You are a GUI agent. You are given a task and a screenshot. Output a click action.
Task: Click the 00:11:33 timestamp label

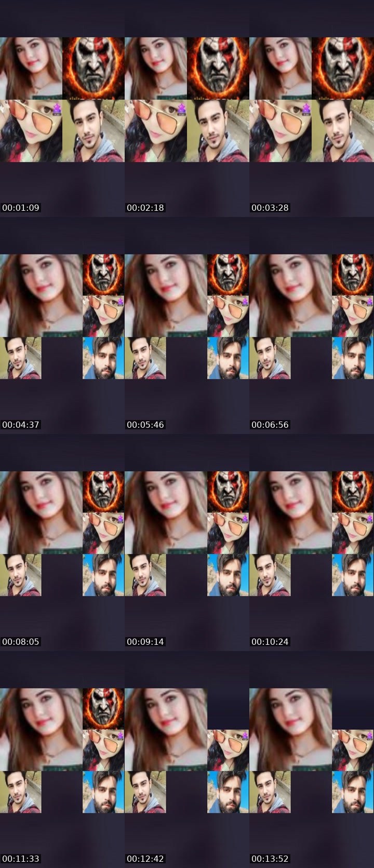(x=21, y=859)
